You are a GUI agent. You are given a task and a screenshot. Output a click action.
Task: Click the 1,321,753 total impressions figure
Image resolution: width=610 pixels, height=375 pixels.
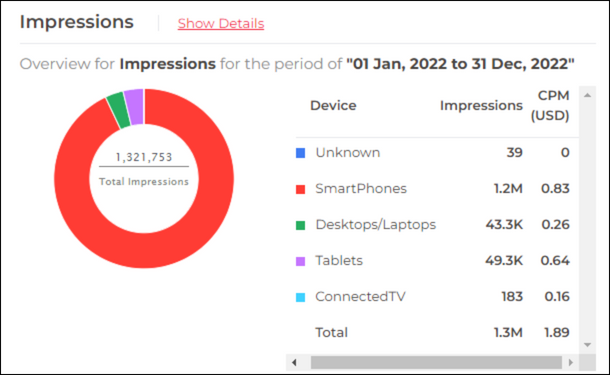[144, 157]
